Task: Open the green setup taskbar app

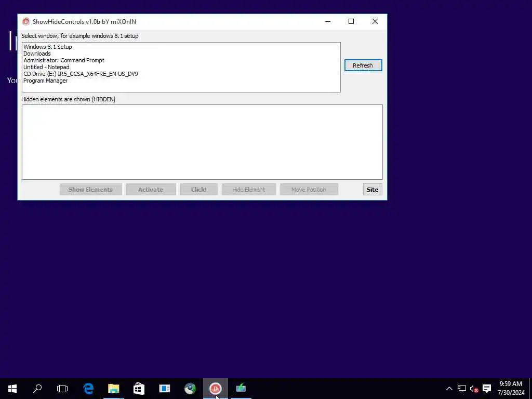Action: tap(241, 388)
